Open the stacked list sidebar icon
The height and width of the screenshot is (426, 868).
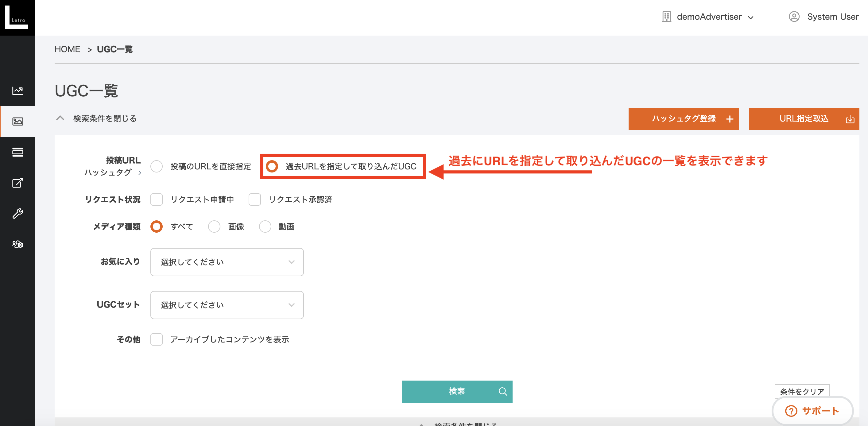17,152
